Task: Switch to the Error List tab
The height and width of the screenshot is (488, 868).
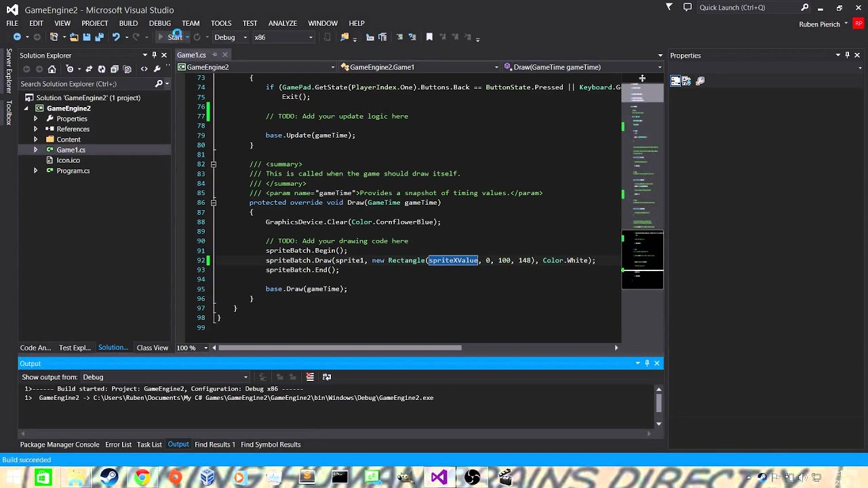Action: [118, 445]
